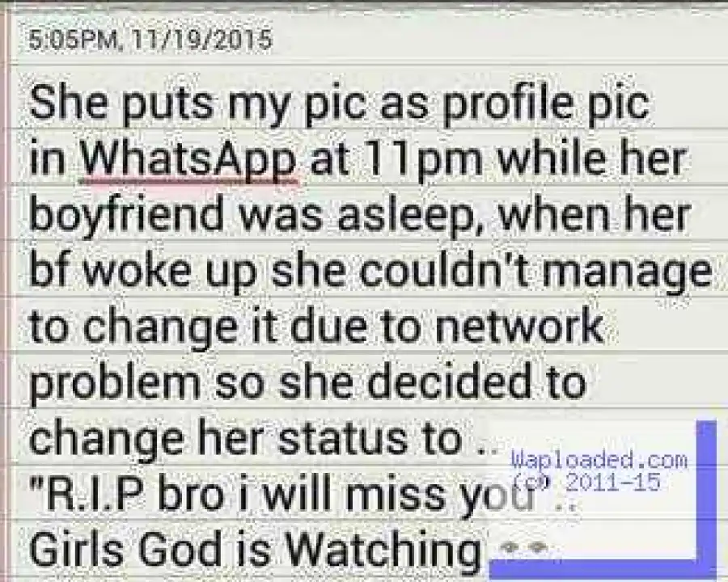Screen dimensions: 728x582
Task: Click the word She starting the note
Action: coord(68,104)
